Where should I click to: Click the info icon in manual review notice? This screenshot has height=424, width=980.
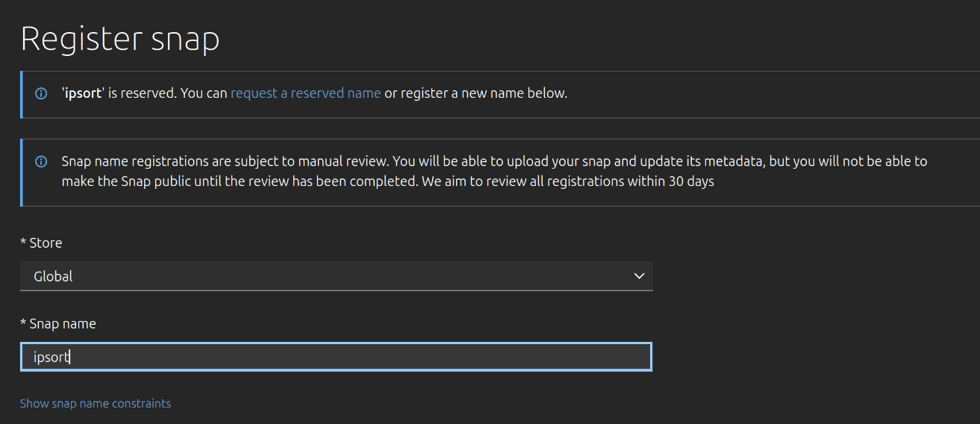(x=42, y=162)
